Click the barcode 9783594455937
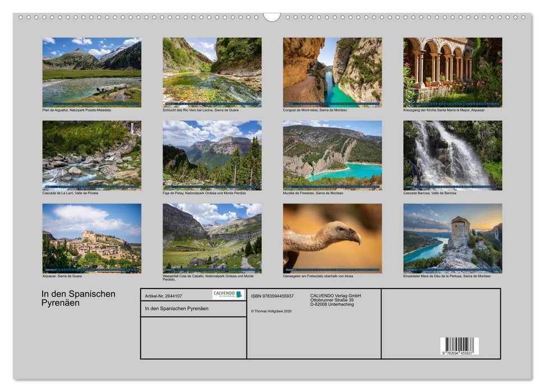The width and height of the screenshot is (544, 392). tap(460, 346)
